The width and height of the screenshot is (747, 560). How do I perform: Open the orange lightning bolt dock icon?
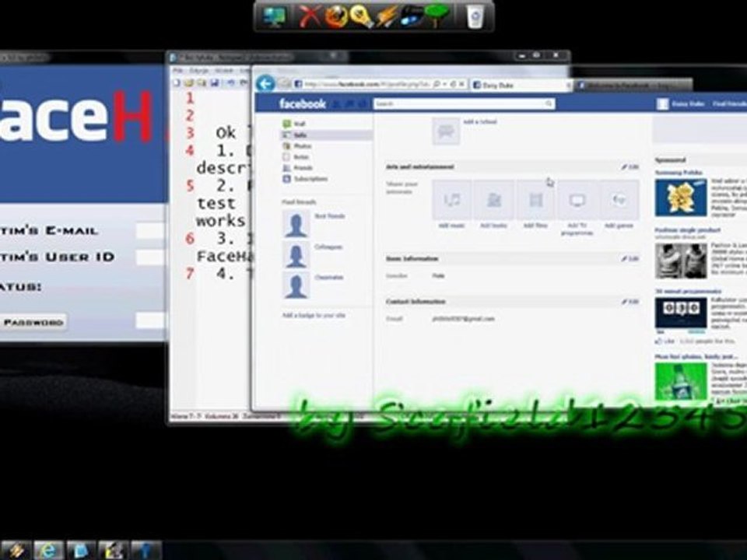click(x=387, y=17)
